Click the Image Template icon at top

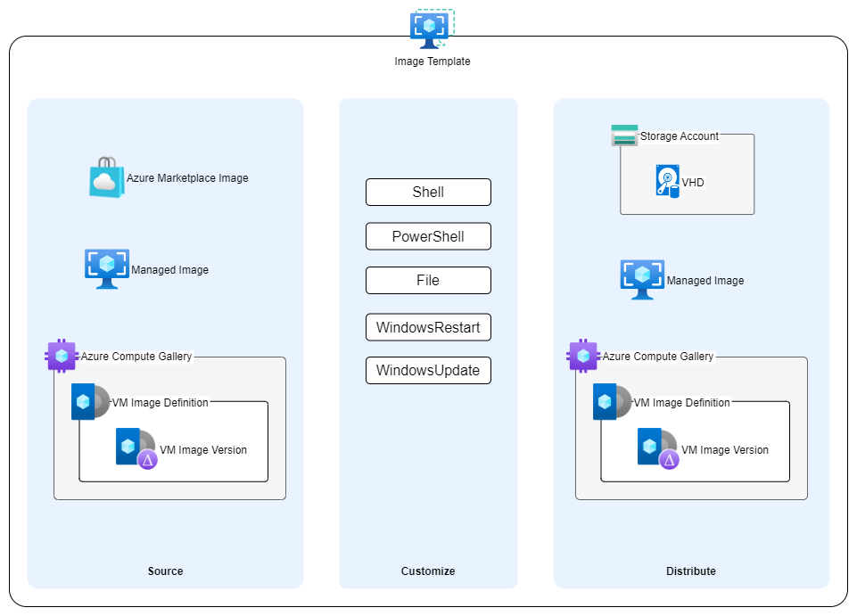coord(432,29)
